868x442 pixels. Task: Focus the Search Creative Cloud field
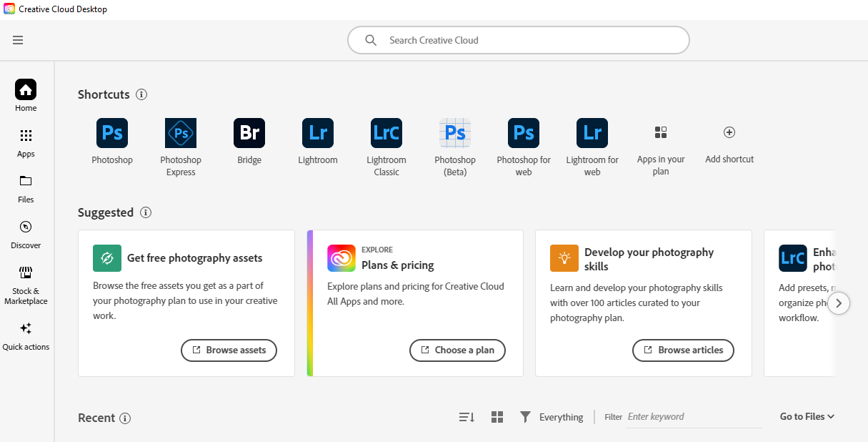[519, 40]
